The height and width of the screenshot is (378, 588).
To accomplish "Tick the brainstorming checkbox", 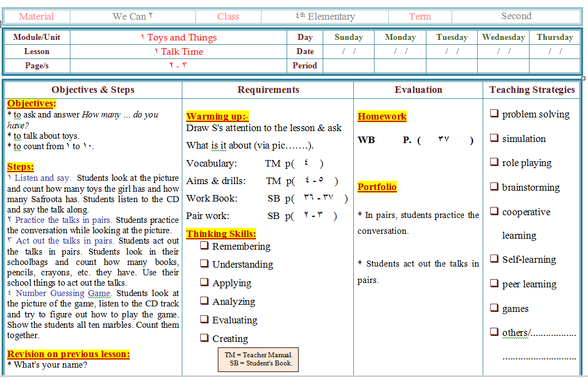I will (x=494, y=186).
